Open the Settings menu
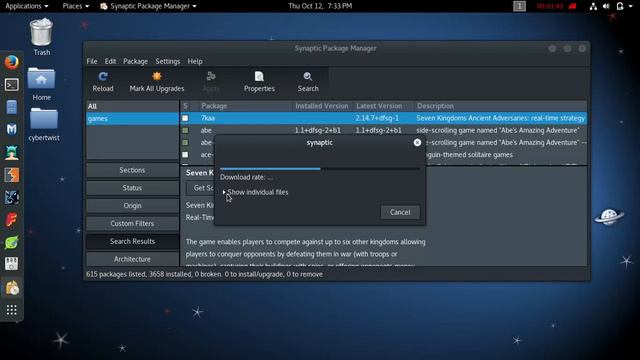This screenshot has width=640, height=360. pos(167,61)
